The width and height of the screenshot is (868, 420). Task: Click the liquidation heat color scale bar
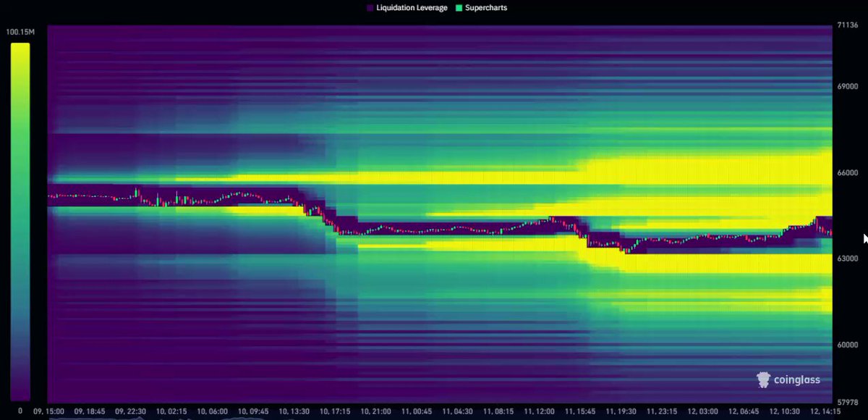(x=20, y=221)
